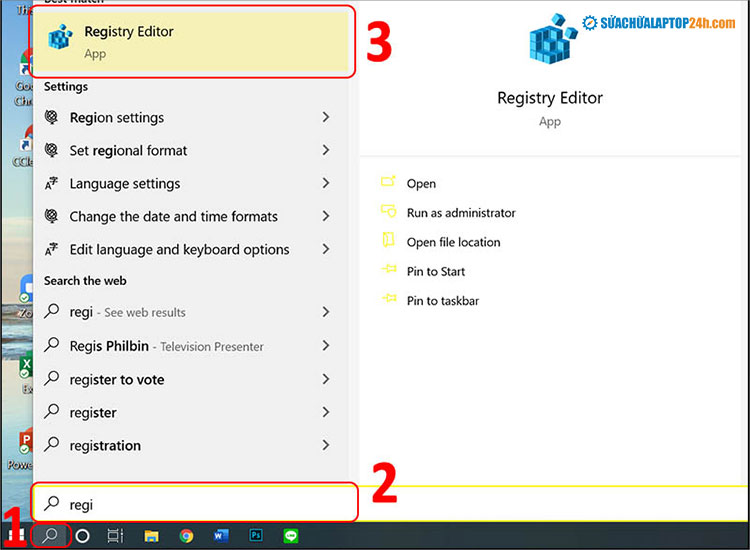Screen dimensions: 750x550
Task: Click the Region settings globe icon
Action: (x=51, y=117)
